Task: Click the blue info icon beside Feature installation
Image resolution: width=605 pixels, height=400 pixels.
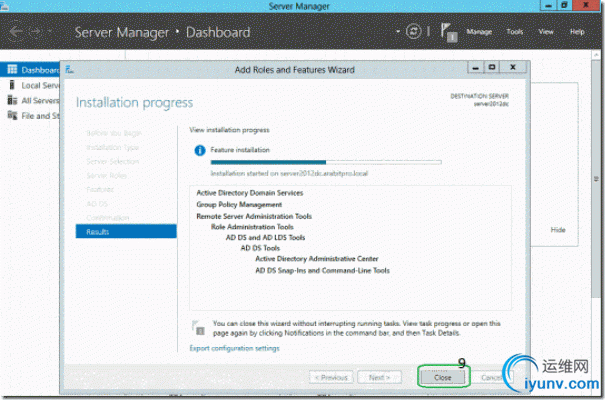Action: tap(199, 150)
